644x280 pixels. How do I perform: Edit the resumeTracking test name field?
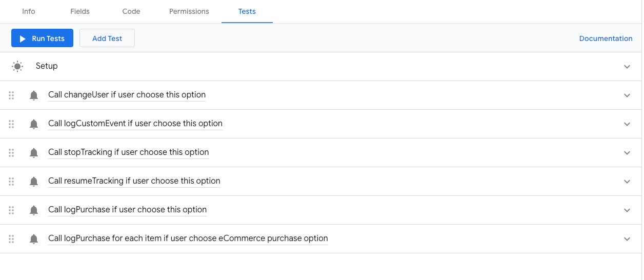click(x=134, y=181)
